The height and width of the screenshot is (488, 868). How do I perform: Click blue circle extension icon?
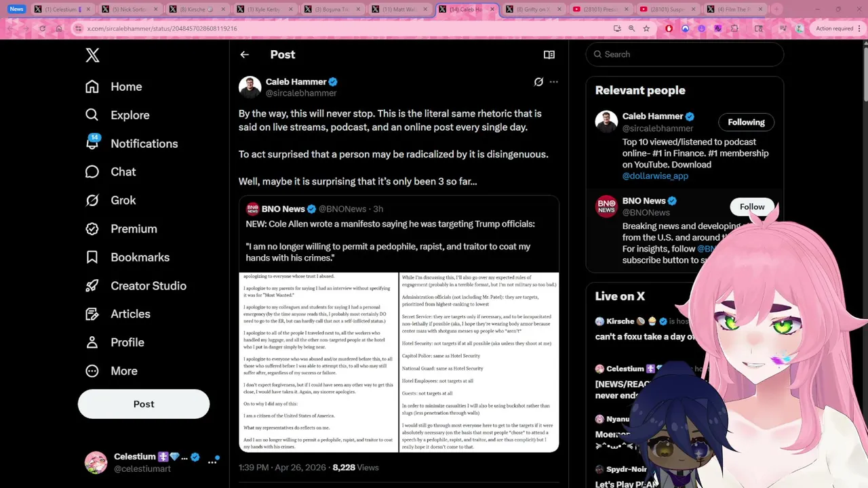tap(686, 28)
